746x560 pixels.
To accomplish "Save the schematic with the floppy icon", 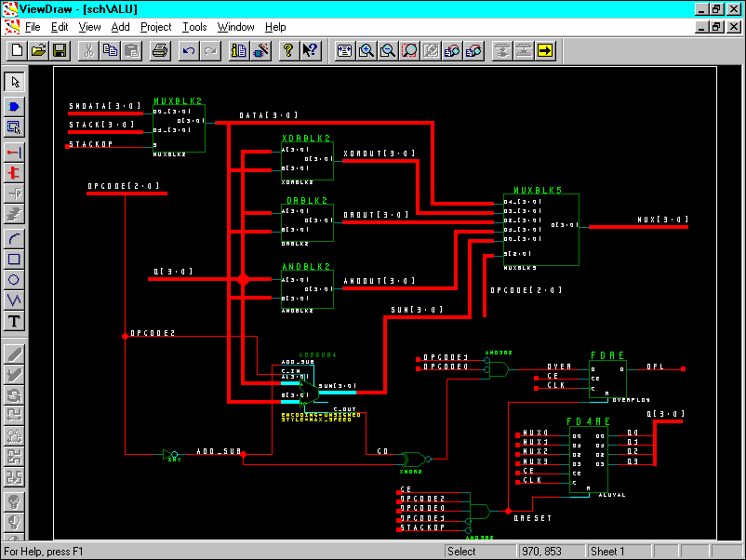I will click(x=60, y=50).
